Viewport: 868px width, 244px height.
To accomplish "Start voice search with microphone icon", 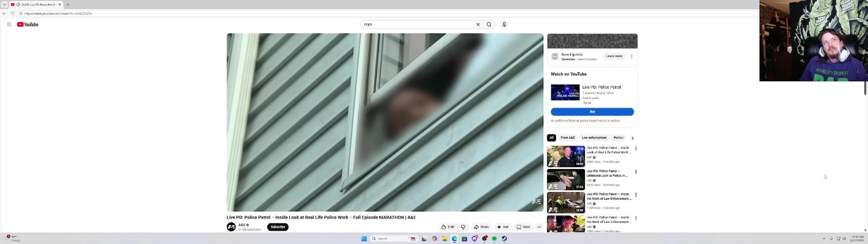I will point(504,24).
